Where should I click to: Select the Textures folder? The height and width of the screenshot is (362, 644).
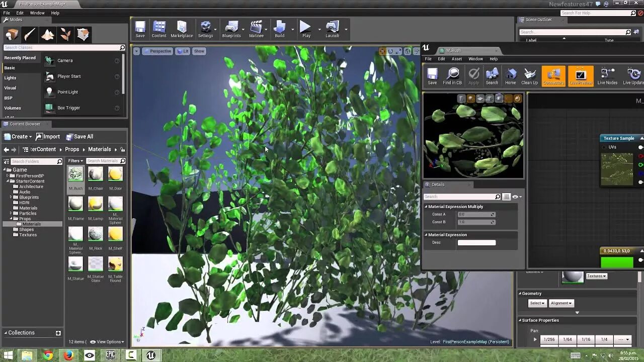(x=28, y=235)
